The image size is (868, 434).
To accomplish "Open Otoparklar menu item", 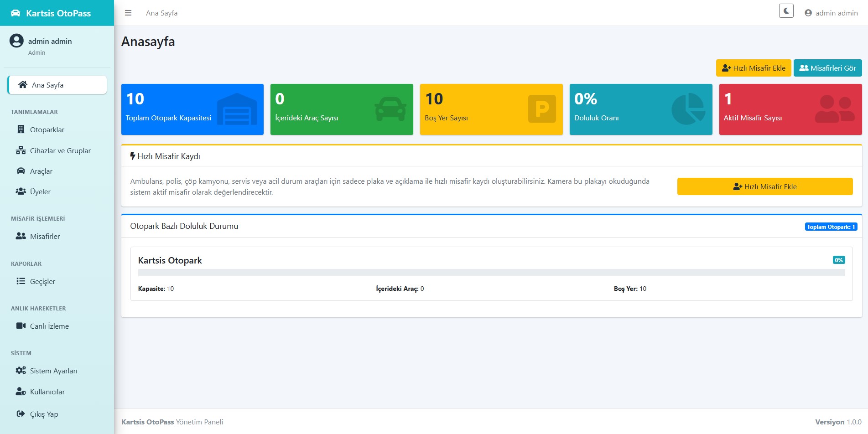I will click(57, 129).
